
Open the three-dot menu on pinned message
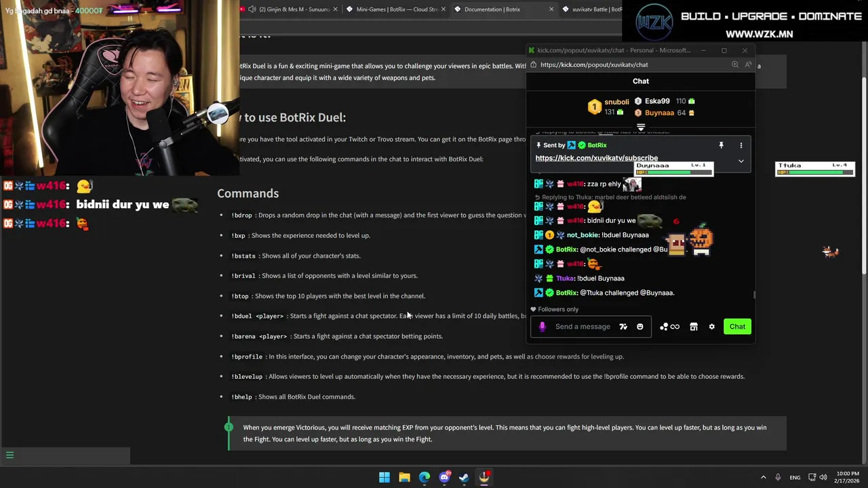click(x=741, y=145)
